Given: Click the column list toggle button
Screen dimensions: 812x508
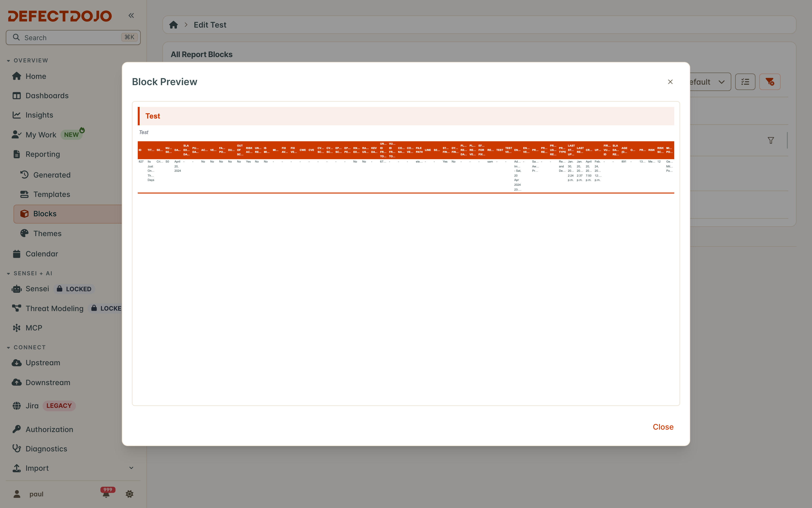Looking at the screenshot, I should [x=745, y=82].
